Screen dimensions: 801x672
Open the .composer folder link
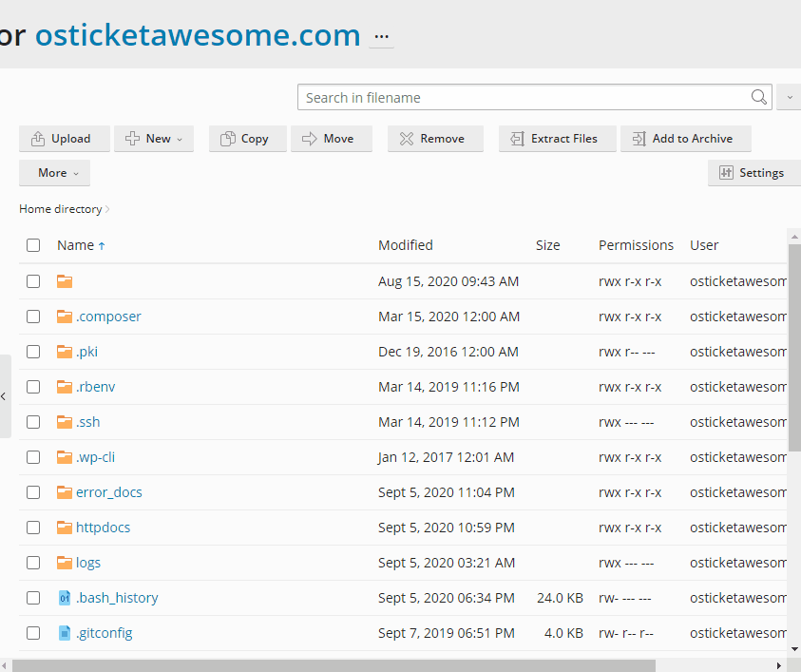click(x=108, y=317)
